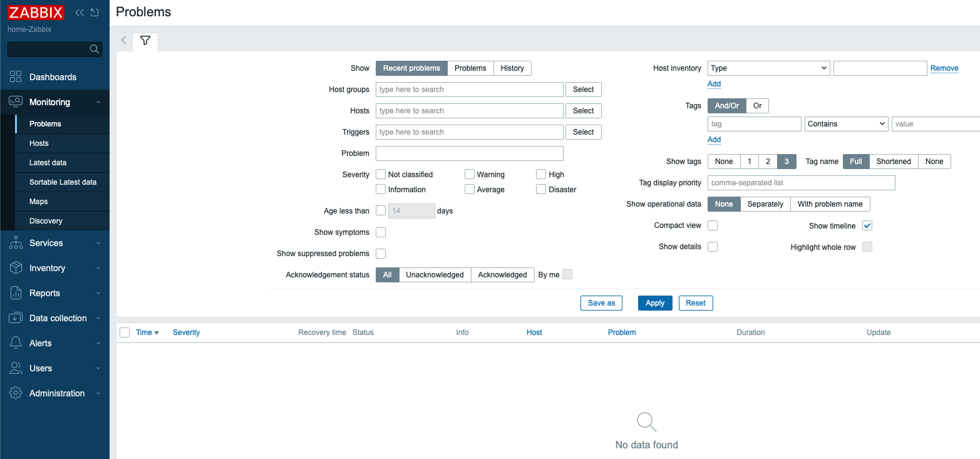Open the tag Contains operator dropdown
Viewport: 980px width, 459px height.
click(846, 124)
